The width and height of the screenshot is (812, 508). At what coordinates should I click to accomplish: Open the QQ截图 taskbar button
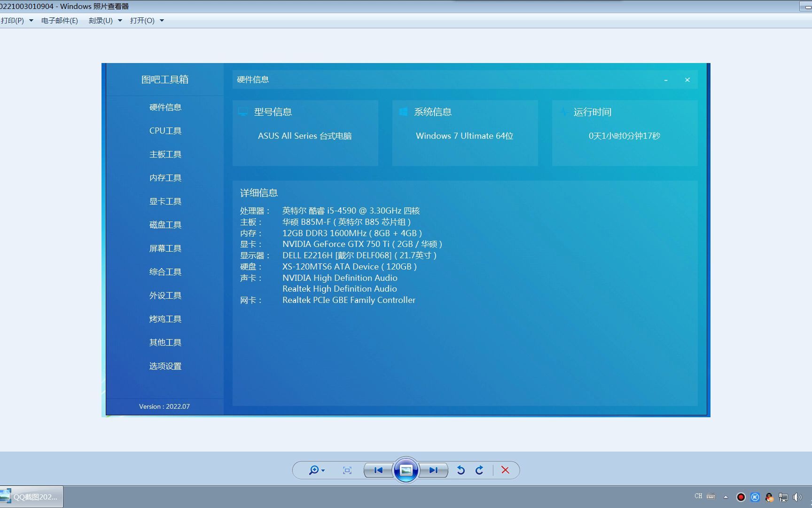[x=31, y=497]
